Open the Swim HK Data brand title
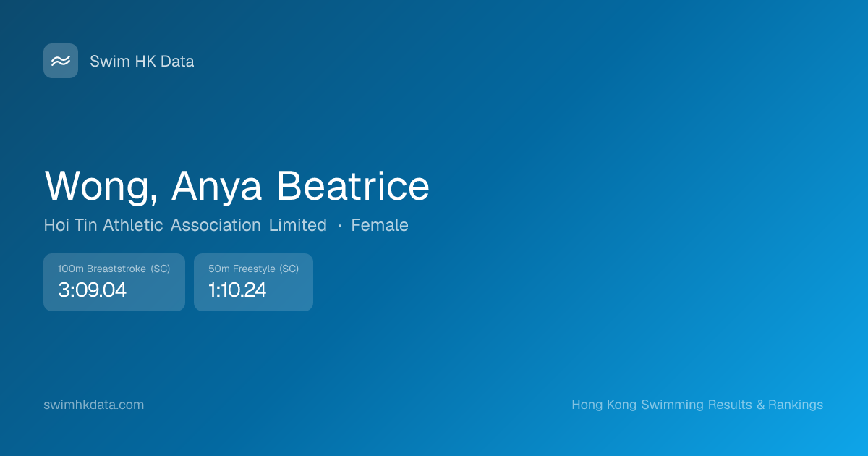 point(142,62)
